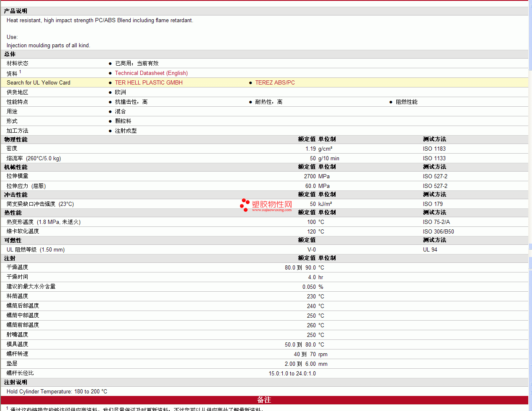Click 注射成型 processing method text
Image resolution: width=532 pixels, height=411 pixels.
(x=126, y=131)
